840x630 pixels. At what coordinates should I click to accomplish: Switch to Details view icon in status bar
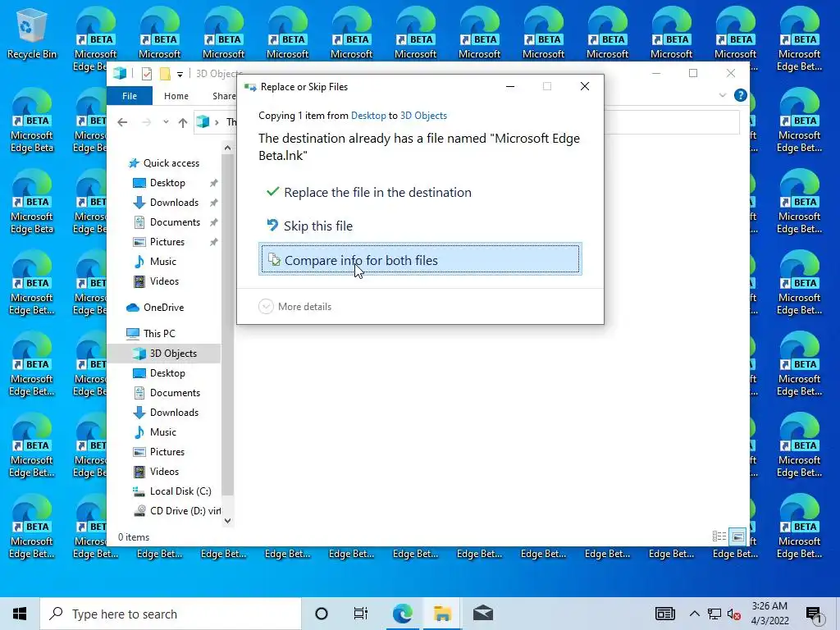[719, 536]
